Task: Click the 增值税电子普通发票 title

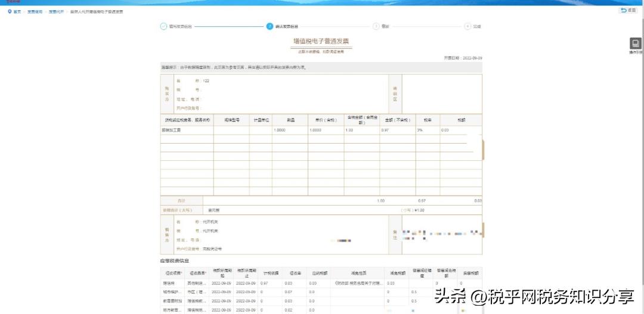Action: [x=321, y=41]
